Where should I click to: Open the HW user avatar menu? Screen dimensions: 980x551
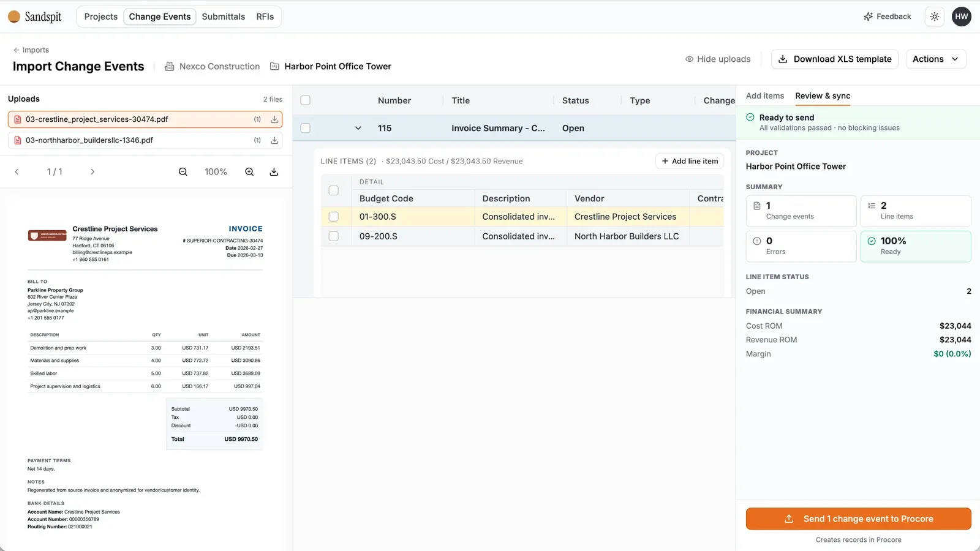coord(962,17)
